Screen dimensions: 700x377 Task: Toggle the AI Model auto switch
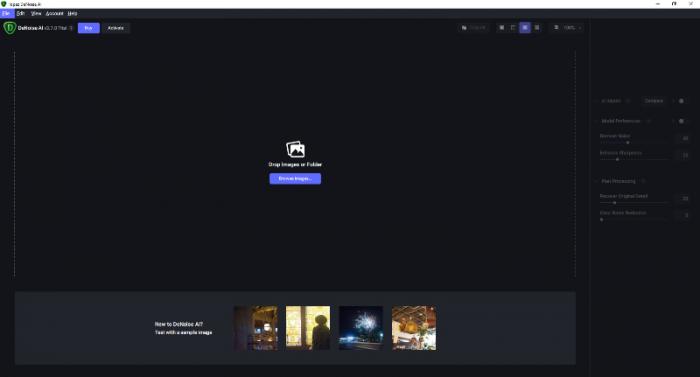pyautogui.click(x=681, y=101)
